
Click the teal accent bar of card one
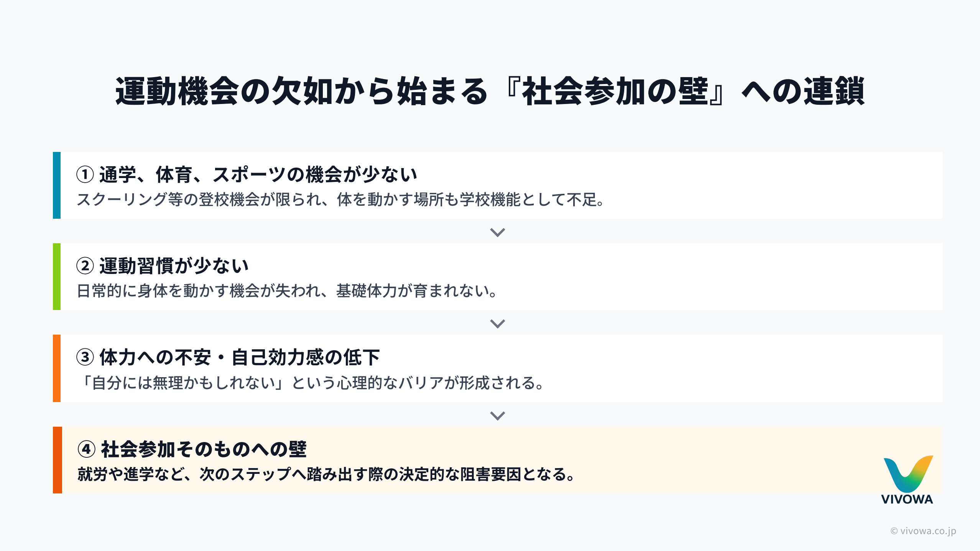(x=57, y=185)
